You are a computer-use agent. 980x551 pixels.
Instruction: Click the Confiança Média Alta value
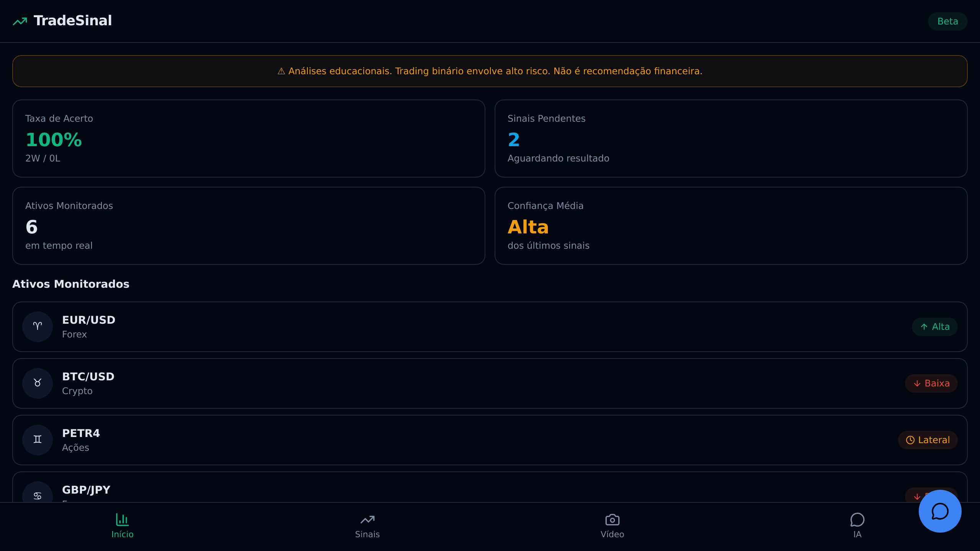coord(528,227)
